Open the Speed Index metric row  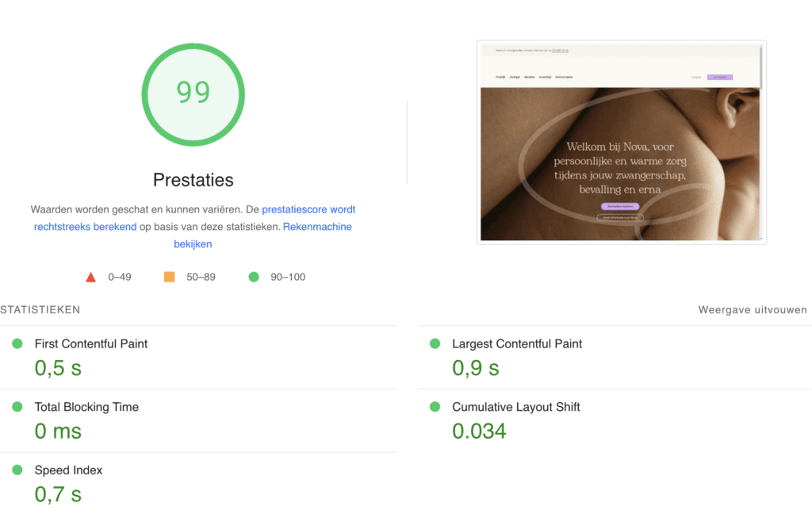coord(68,470)
